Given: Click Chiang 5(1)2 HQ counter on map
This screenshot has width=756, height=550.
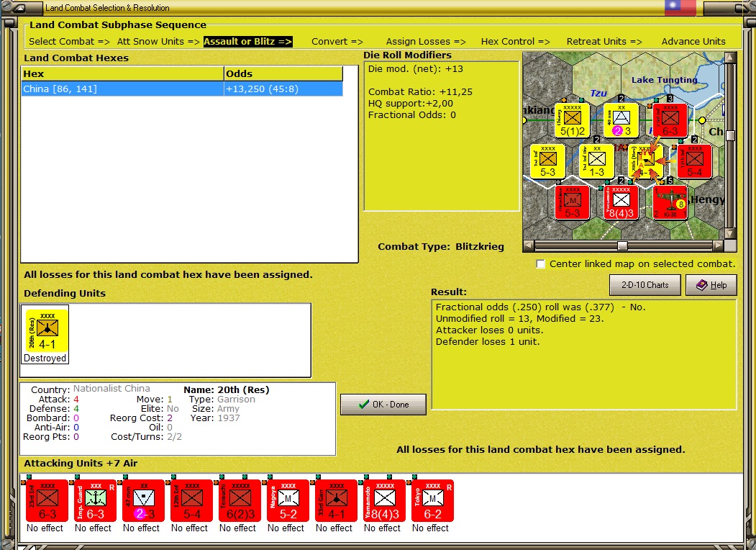Looking at the screenshot, I should coord(573,120).
